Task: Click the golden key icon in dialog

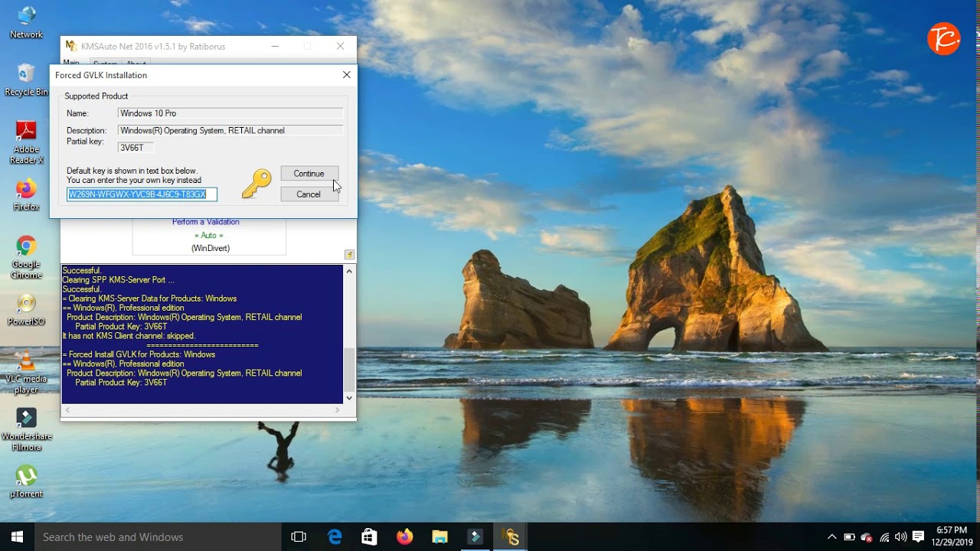Action: pyautogui.click(x=257, y=184)
